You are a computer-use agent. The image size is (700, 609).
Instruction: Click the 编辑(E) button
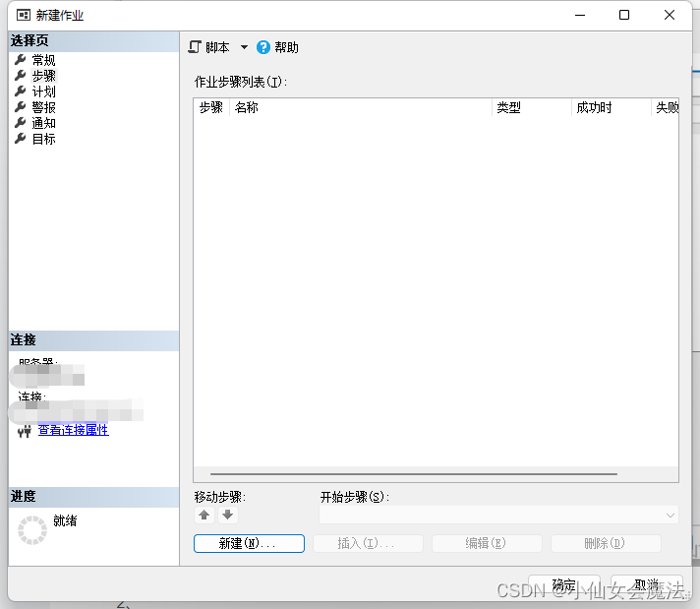click(487, 543)
